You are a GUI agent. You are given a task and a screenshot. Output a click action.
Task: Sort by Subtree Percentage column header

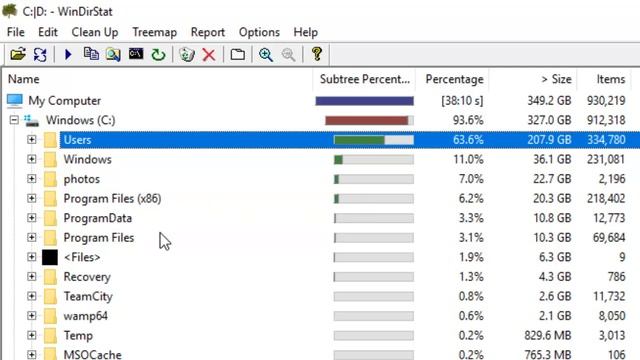[364, 79]
